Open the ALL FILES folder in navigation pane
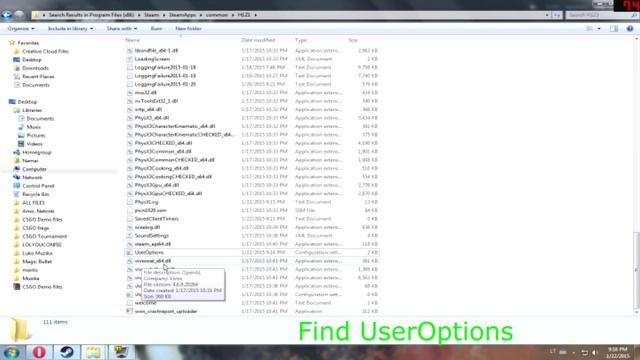This screenshot has width=640, height=360. click(33, 203)
